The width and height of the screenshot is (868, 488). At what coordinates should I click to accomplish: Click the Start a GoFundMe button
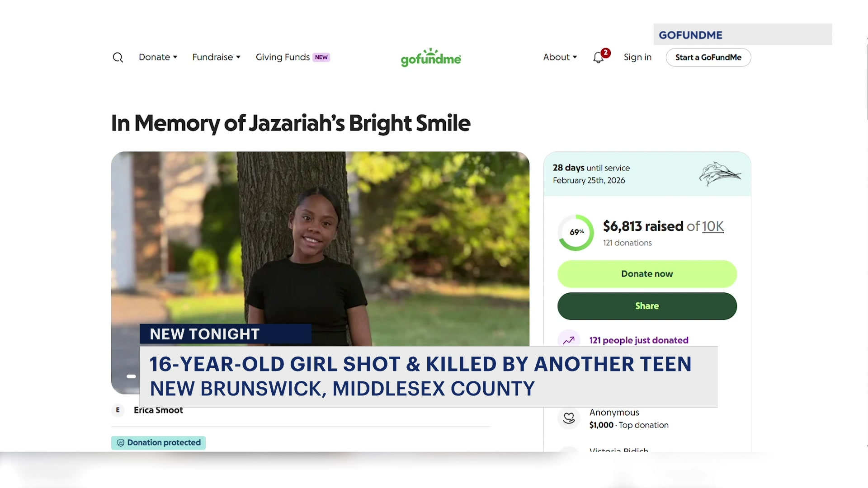click(x=708, y=57)
